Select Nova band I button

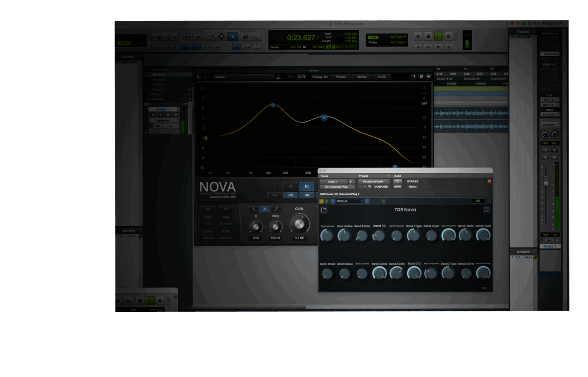pyautogui.click(x=275, y=186)
